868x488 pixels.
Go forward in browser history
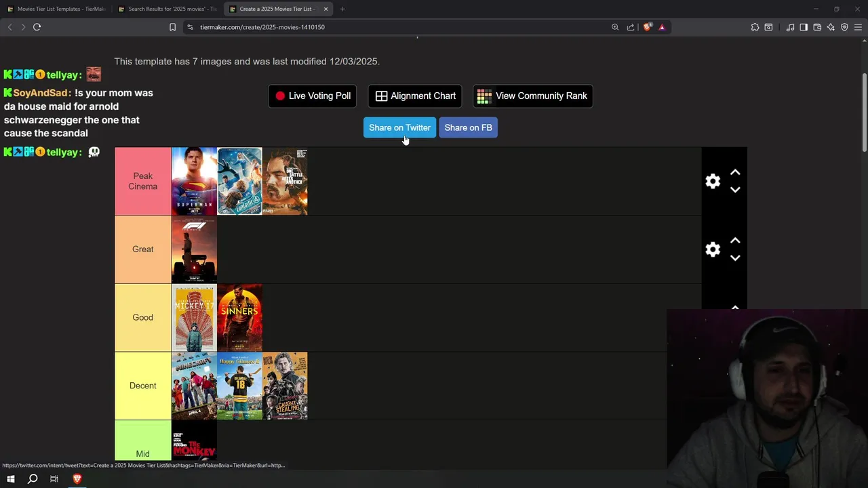point(22,27)
